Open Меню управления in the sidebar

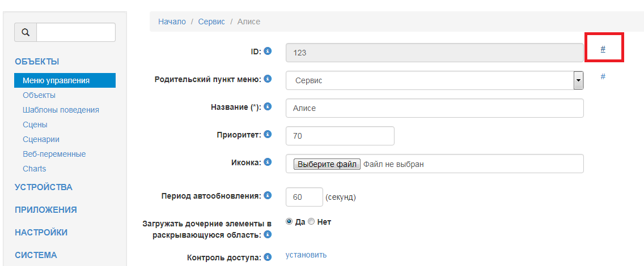pos(56,80)
